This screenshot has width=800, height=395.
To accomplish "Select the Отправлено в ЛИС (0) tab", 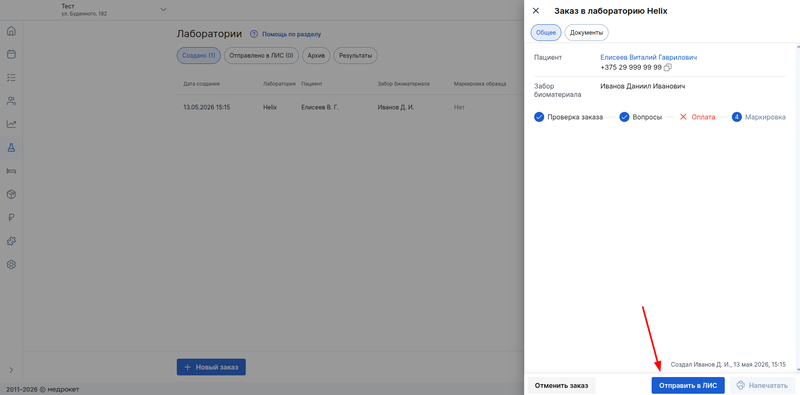I will click(261, 56).
